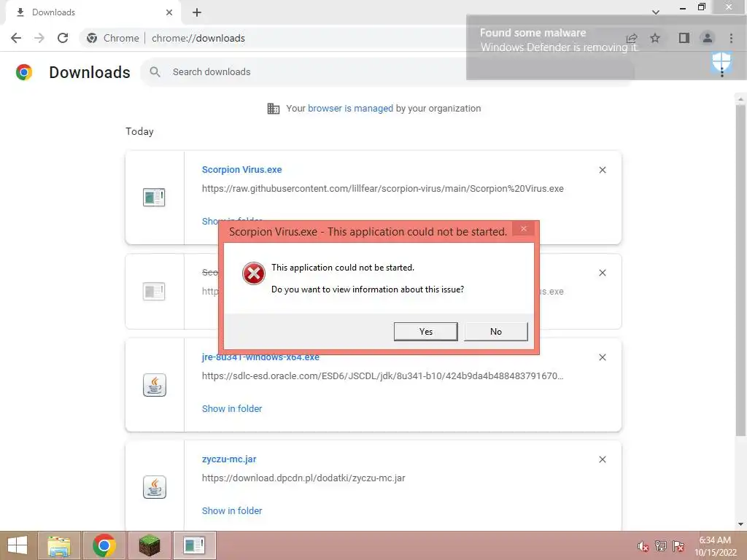Screen dimensions: 747x560
Task: Select the Scorpion Virus app taskbar button
Action: click(x=194, y=545)
